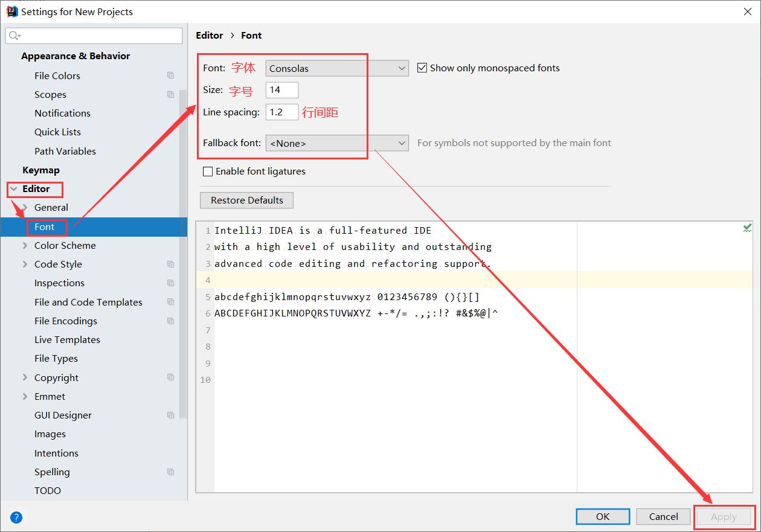Expand the Copyright node
761x532 pixels.
25,377
